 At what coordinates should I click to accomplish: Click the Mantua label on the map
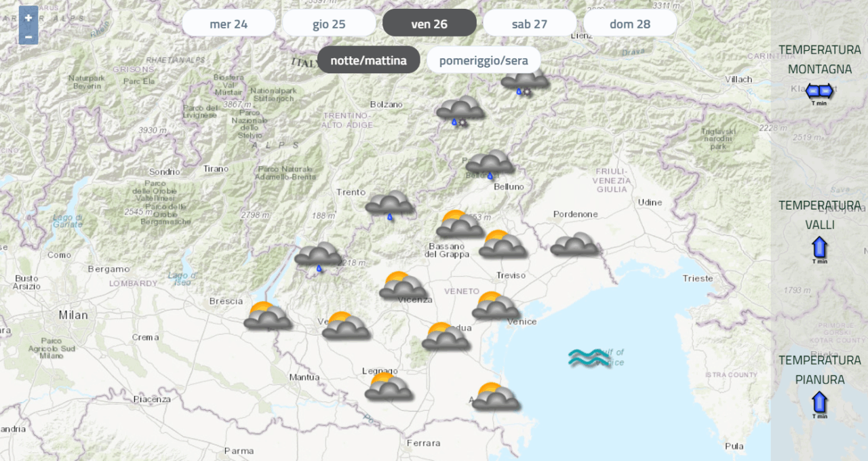click(x=304, y=377)
